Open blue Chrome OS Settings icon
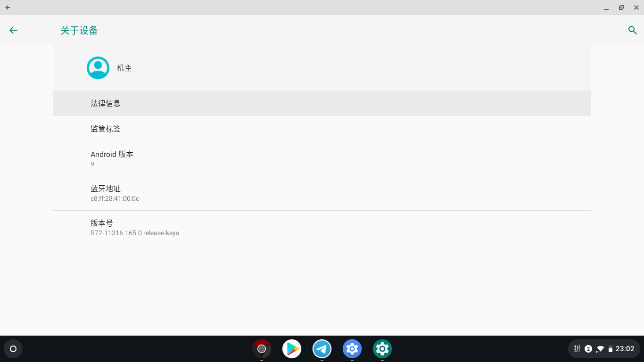Screen dimensions: 644x362 coord(352,349)
